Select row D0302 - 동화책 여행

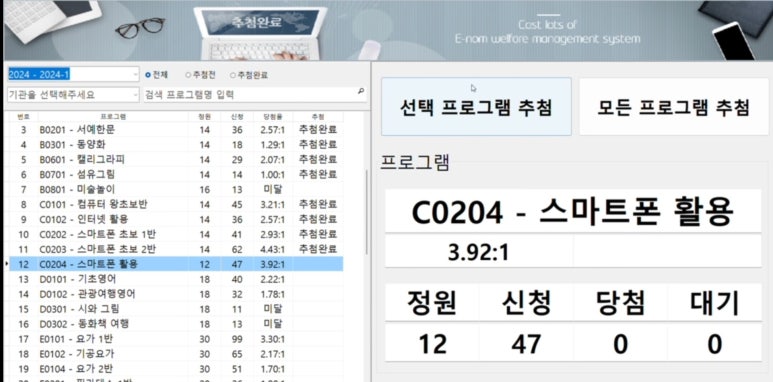point(176,324)
